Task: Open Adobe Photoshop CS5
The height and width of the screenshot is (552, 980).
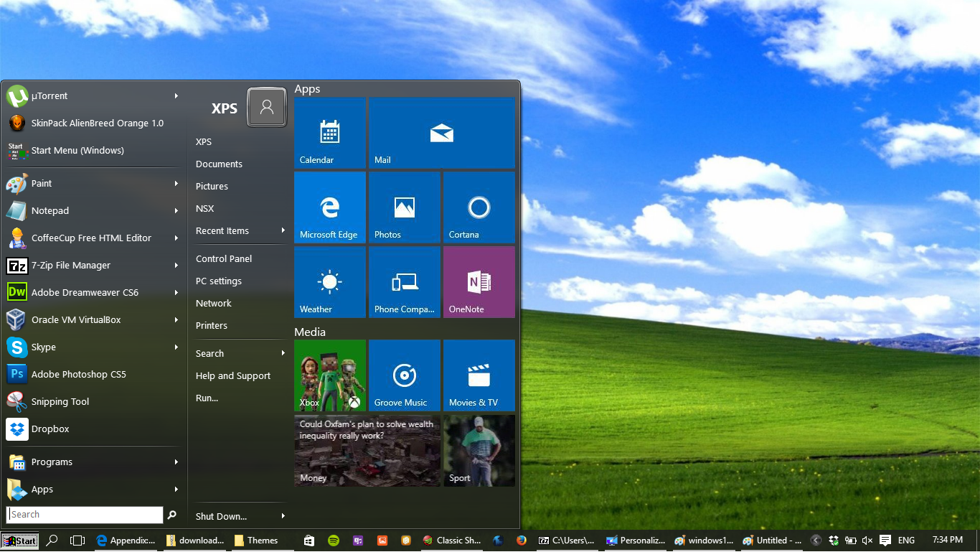Action: (x=77, y=374)
